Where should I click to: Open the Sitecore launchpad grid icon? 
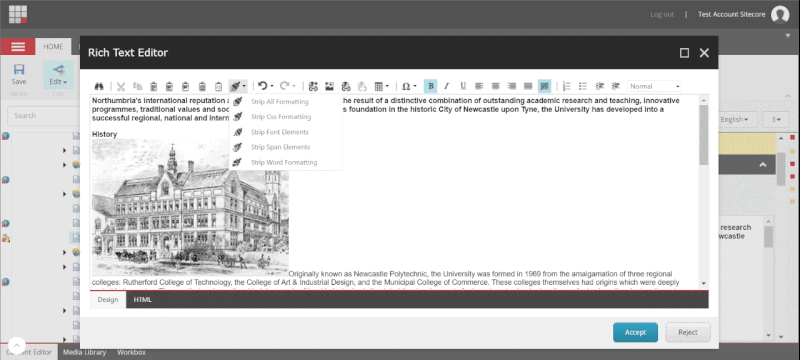[x=18, y=14]
